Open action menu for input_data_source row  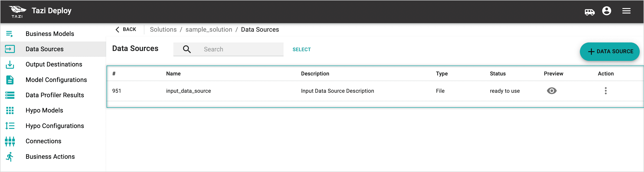click(x=606, y=91)
